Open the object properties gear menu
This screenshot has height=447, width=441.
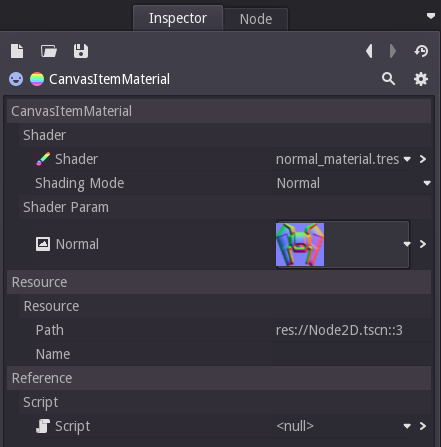click(421, 79)
